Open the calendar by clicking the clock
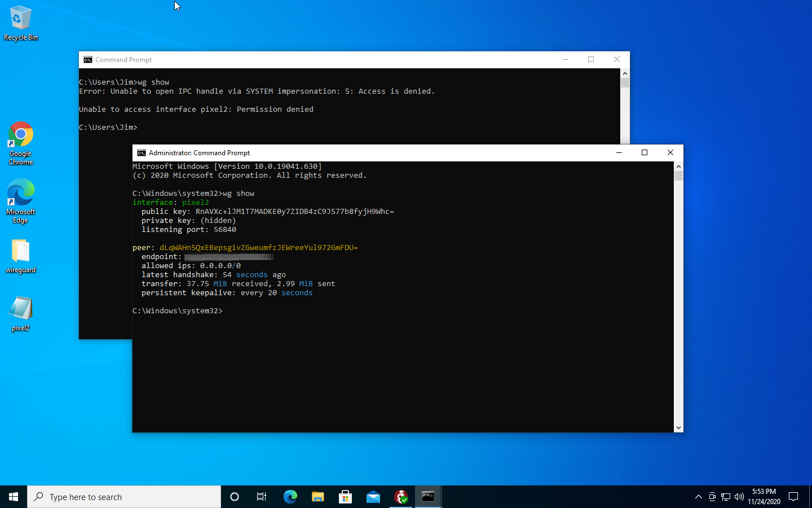The width and height of the screenshot is (812, 508). (765, 497)
